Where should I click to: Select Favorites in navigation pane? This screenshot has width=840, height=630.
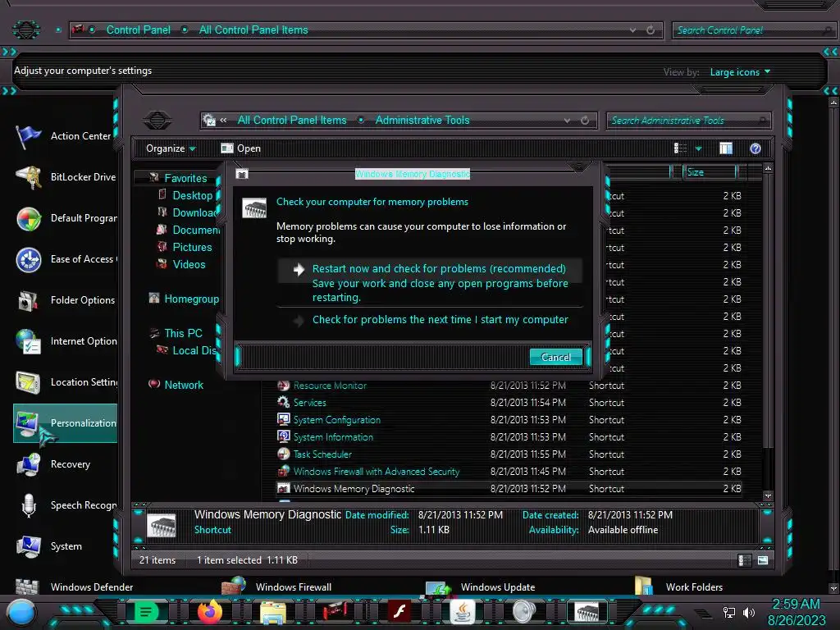pyautogui.click(x=185, y=178)
